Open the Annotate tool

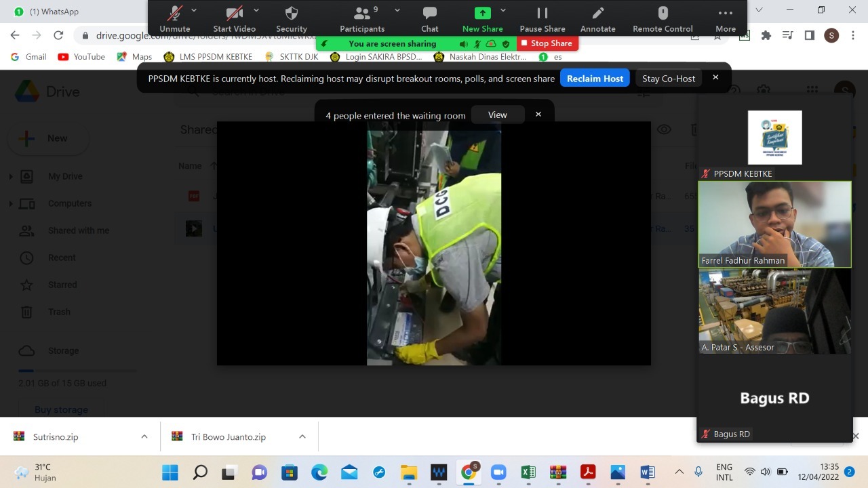[598, 18]
